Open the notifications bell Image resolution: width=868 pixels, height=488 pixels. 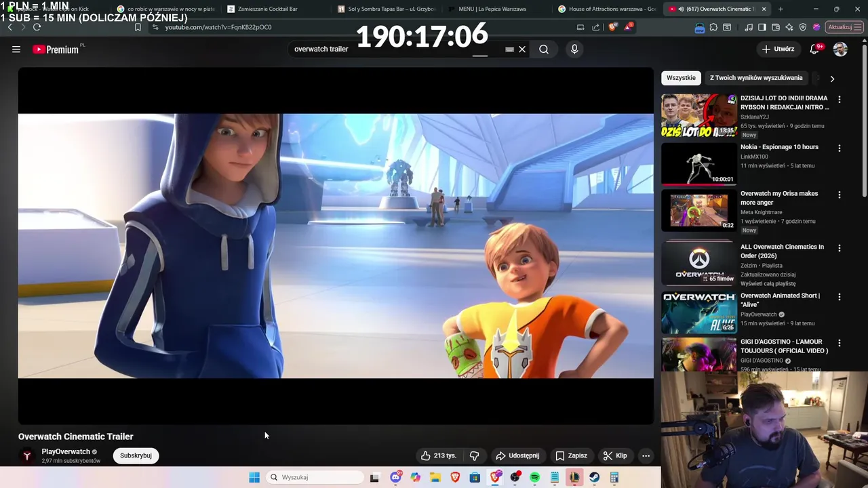tap(814, 49)
